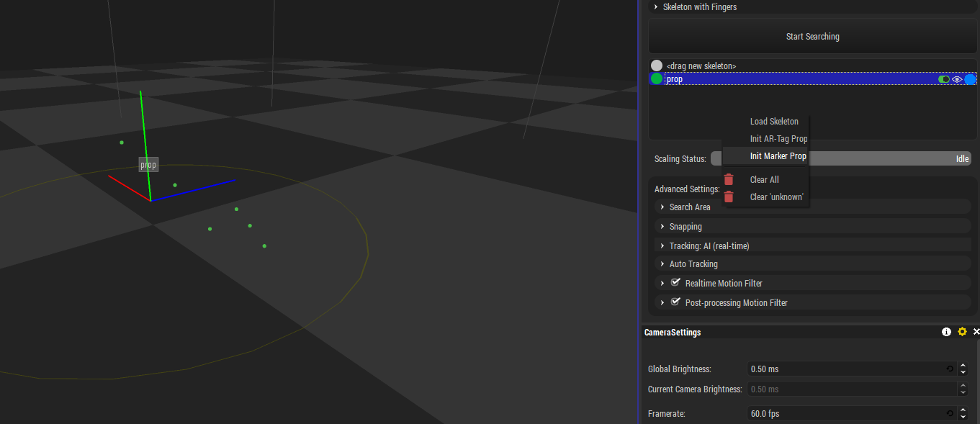Viewport: 980px width, 424px height.
Task: Uncheck the Realtime Motion Filter checkbox
Action: 675,283
